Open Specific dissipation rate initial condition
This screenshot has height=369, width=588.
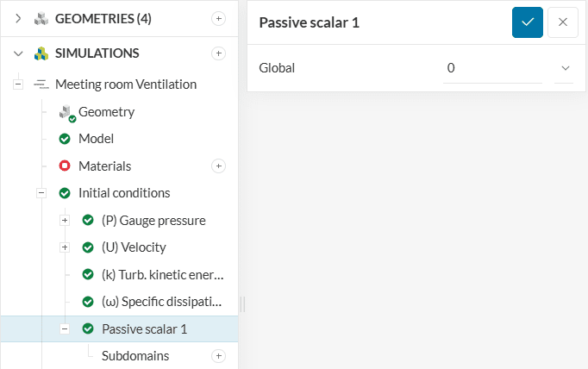click(x=162, y=302)
